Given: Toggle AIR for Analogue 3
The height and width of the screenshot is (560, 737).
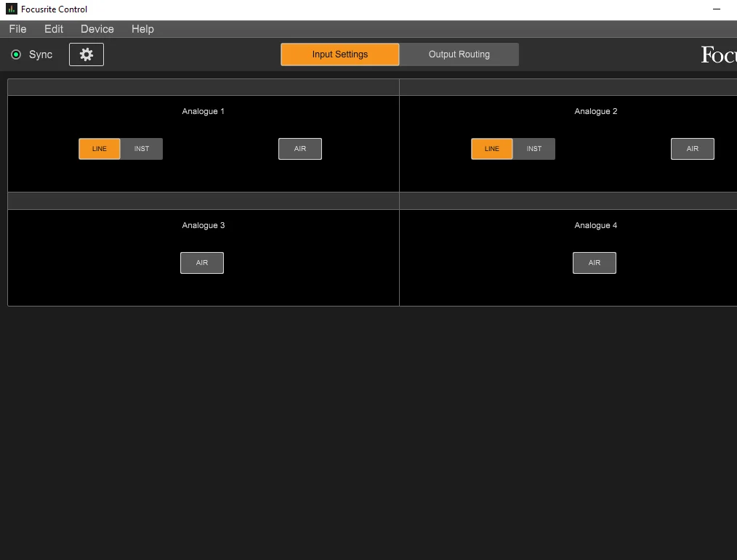Looking at the screenshot, I should (202, 263).
